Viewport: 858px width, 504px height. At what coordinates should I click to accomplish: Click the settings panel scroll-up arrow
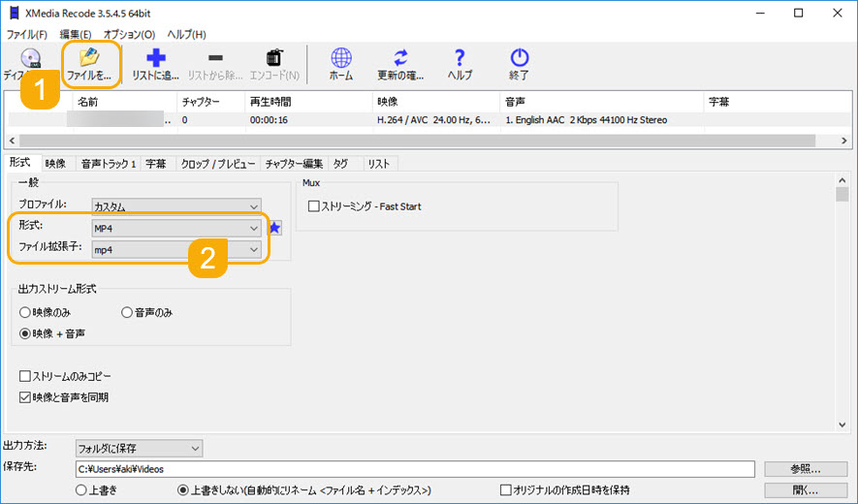click(842, 180)
